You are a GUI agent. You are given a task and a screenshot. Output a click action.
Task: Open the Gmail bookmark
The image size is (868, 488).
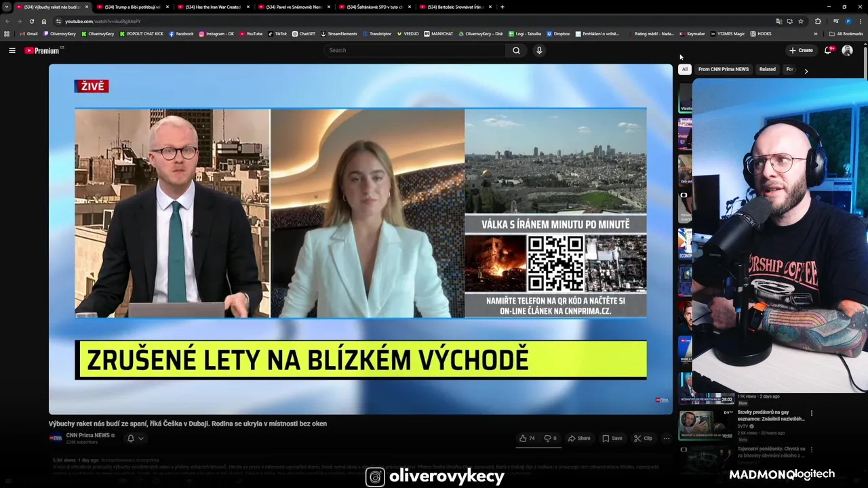click(29, 33)
